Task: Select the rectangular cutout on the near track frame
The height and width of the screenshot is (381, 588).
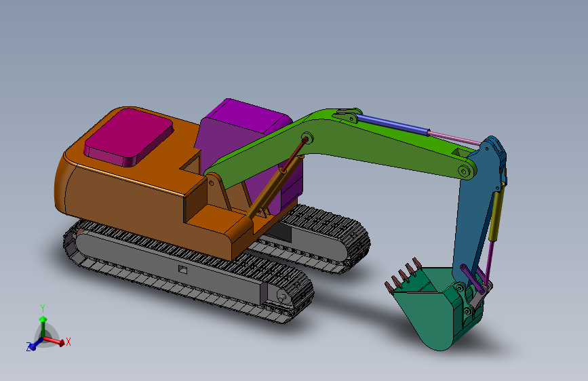Action: 182,269
